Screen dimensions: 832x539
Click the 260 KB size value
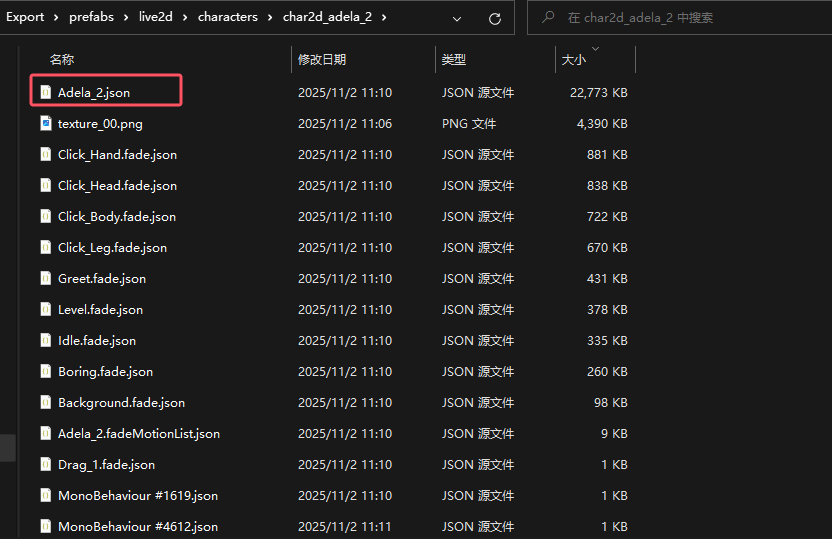(x=607, y=371)
